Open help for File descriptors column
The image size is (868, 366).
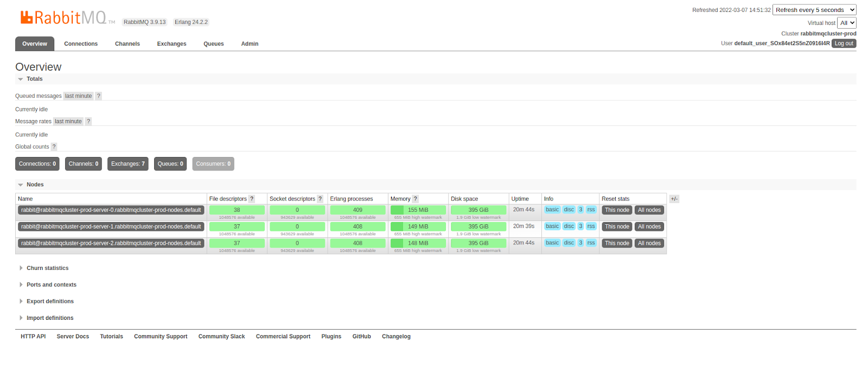point(252,199)
